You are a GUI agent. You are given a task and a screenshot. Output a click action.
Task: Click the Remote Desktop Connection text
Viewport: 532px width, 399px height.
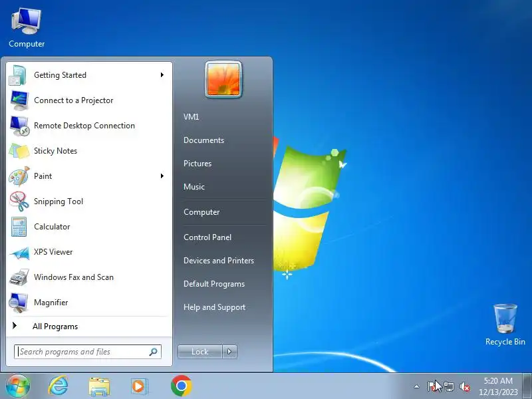click(x=84, y=126)
